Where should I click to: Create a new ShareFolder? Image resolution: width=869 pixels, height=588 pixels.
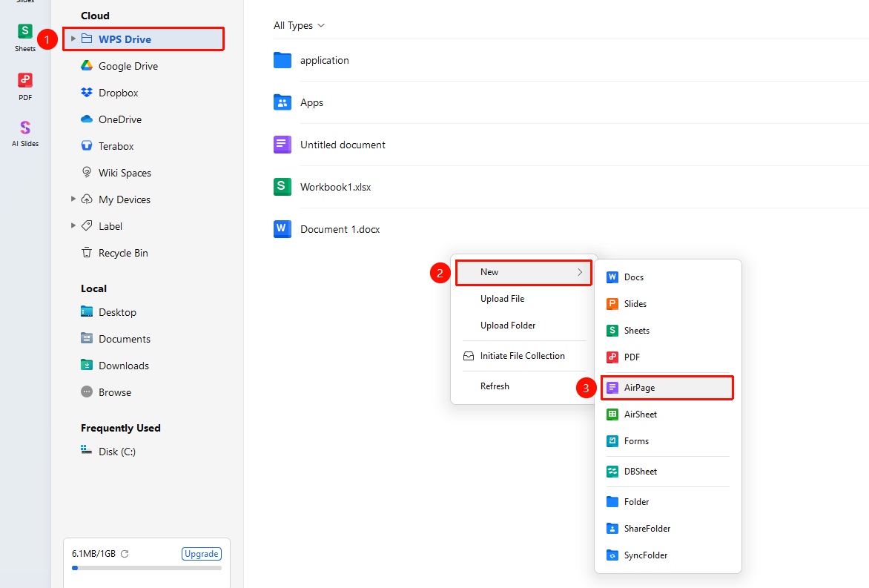(667, 529)
